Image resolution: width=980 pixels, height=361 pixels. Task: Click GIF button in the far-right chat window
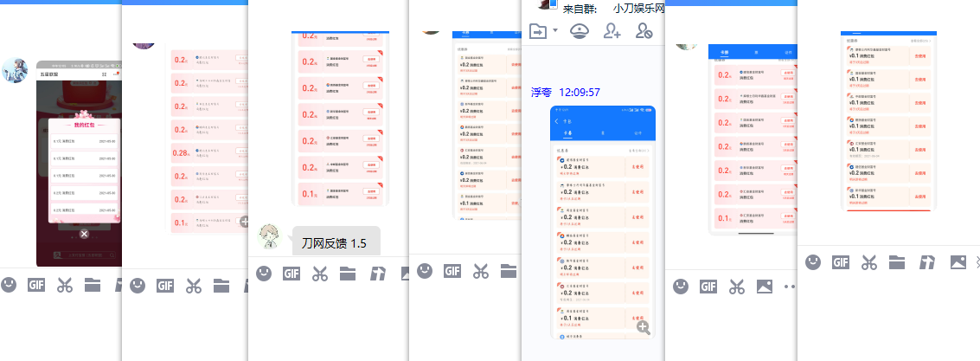(841, 262)
